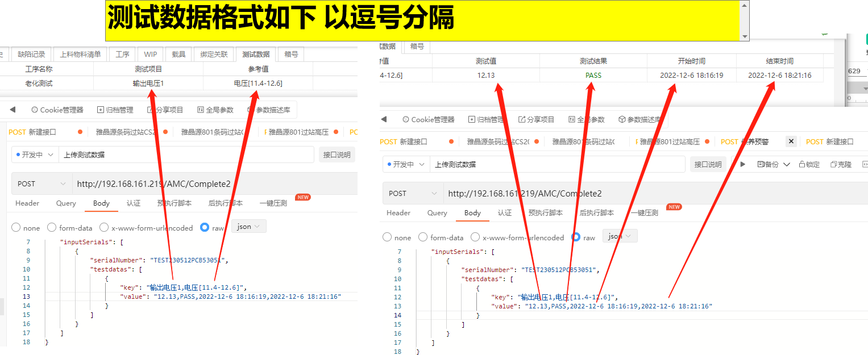
Task: Close the 保养预警 request tab
Action: tap(790, 141)
